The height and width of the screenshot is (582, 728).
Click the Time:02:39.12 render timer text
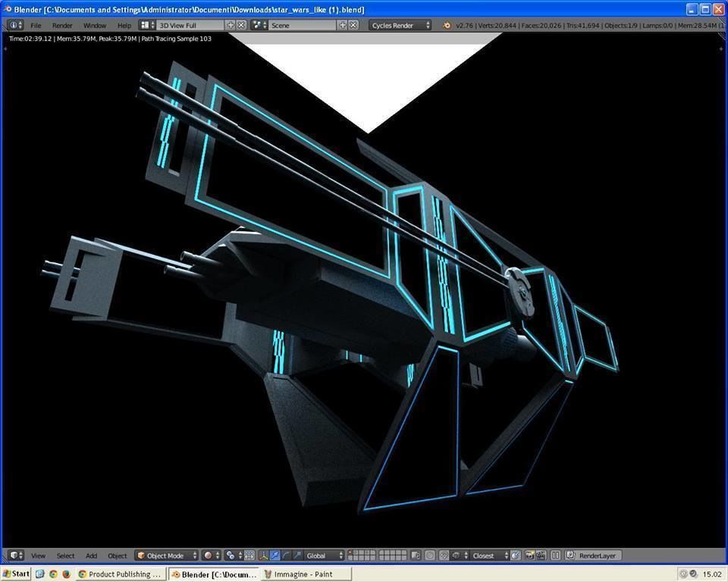(x=30, y=39)
